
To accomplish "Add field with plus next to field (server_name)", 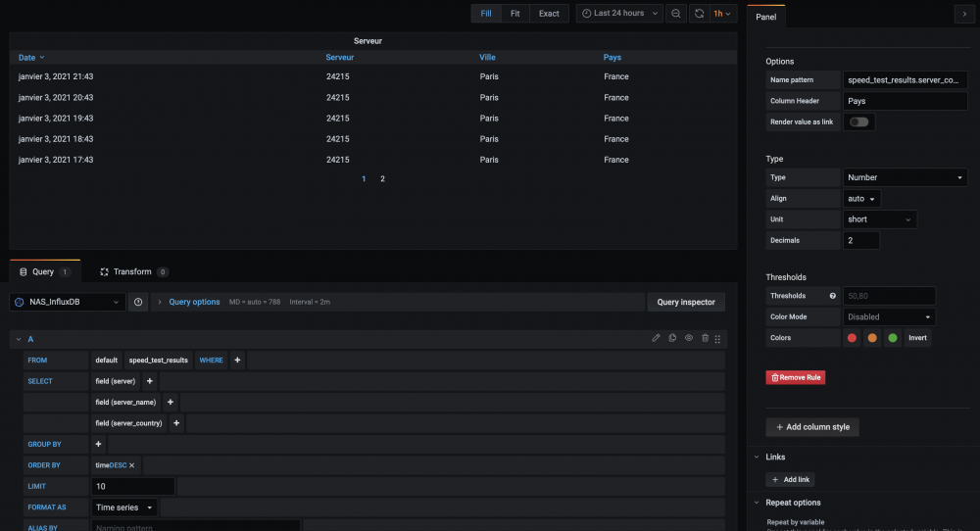I will pos(171,402).
